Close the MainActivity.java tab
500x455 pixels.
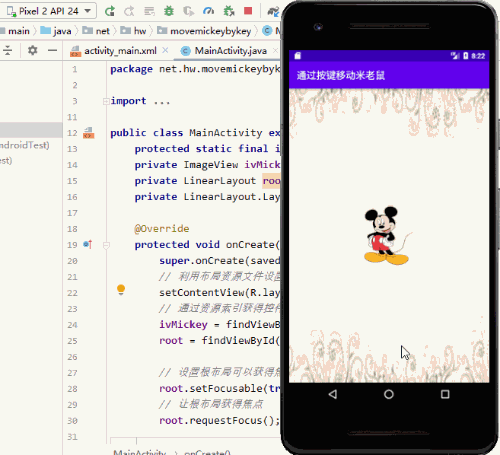(x=275, y=50)
